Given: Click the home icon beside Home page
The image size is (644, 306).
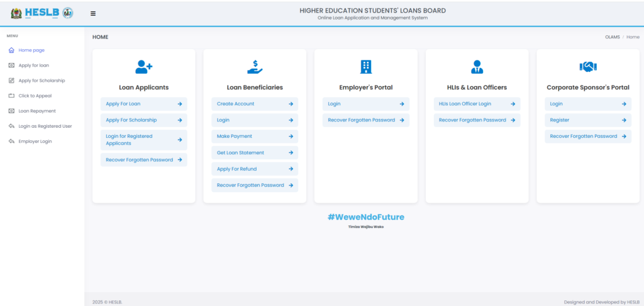Looking at the screenshot, I should point(11,50).
